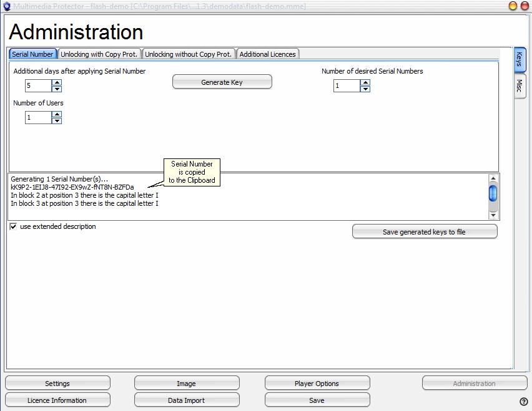Open the Data Import page
Viewport: 532px width, 411px height.
[186, 400]
